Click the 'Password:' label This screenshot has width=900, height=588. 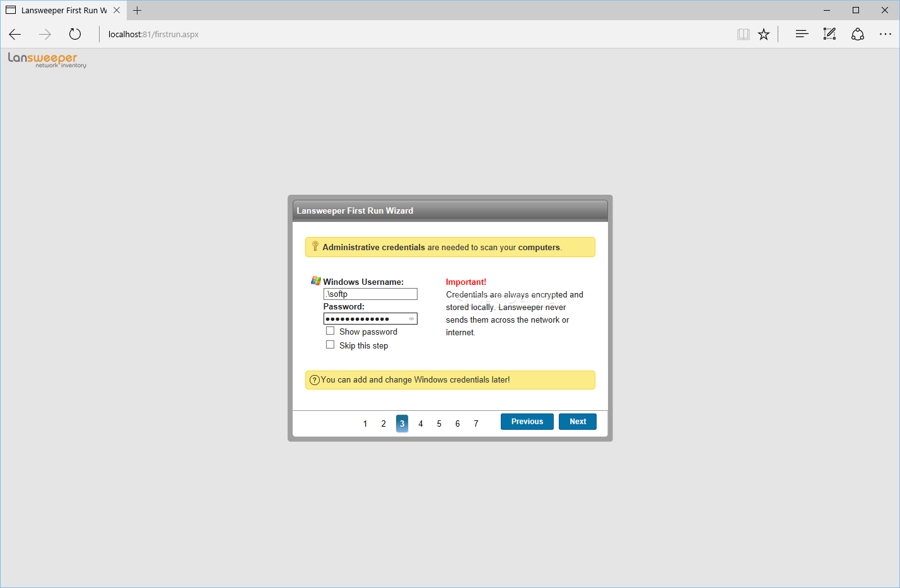point(344,307)
